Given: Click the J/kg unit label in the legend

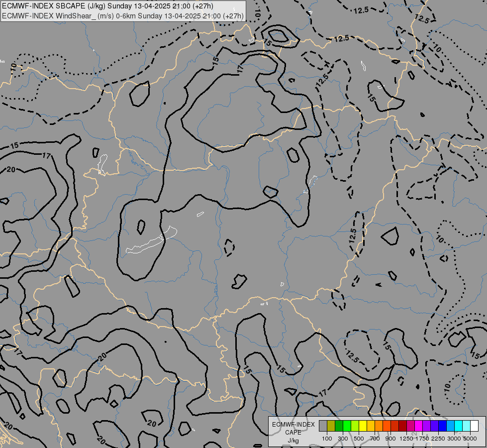Looking at the screenshot, I should point(293,441).
